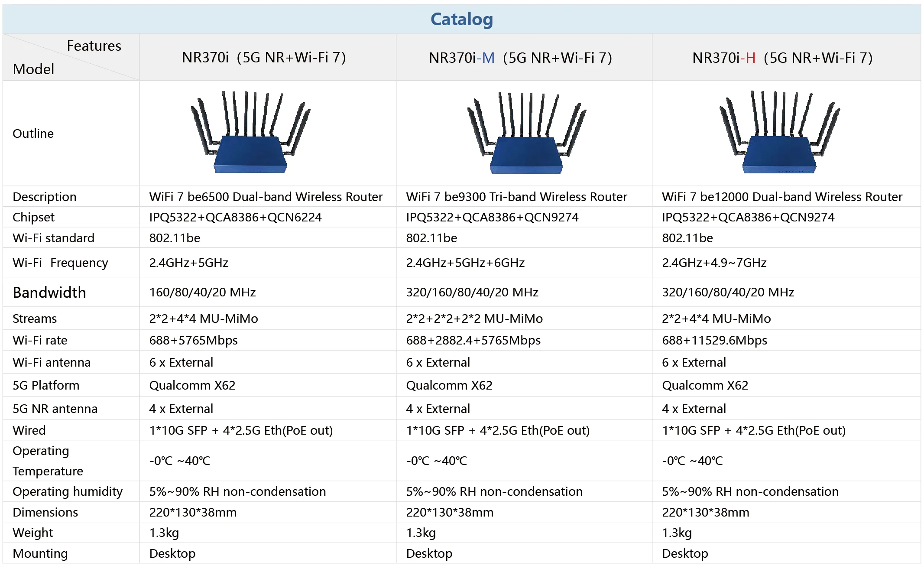Click the be12000 Dual-band Wireless Router description
The width and height of the screenshot is (924, 569).
coord(782,197)
